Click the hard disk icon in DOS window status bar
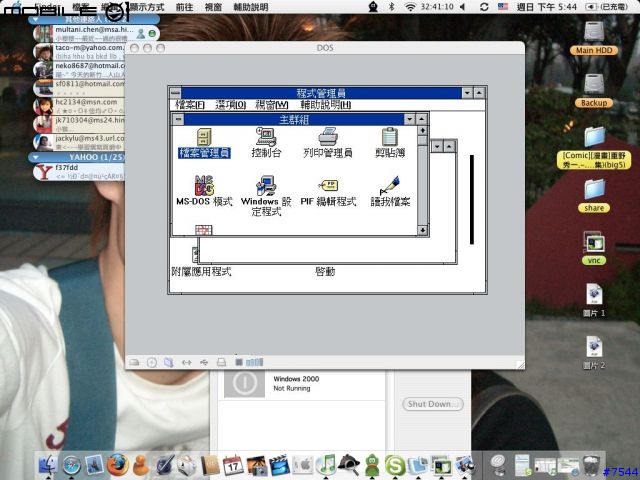 point(134,362)
